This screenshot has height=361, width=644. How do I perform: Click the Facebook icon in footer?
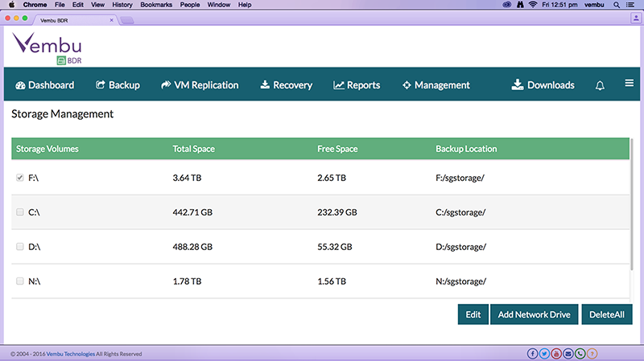(x=532, y=353)
